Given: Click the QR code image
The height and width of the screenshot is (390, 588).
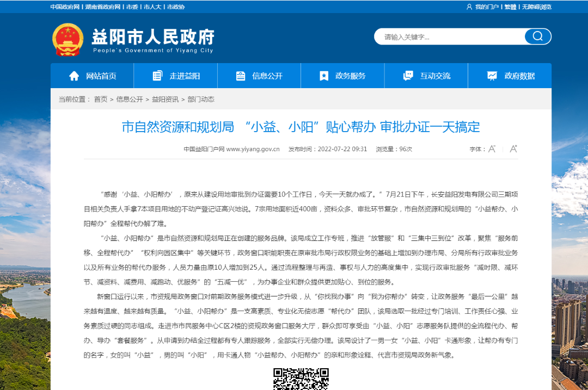Looking at the screenshot, I should click(301, 379).
